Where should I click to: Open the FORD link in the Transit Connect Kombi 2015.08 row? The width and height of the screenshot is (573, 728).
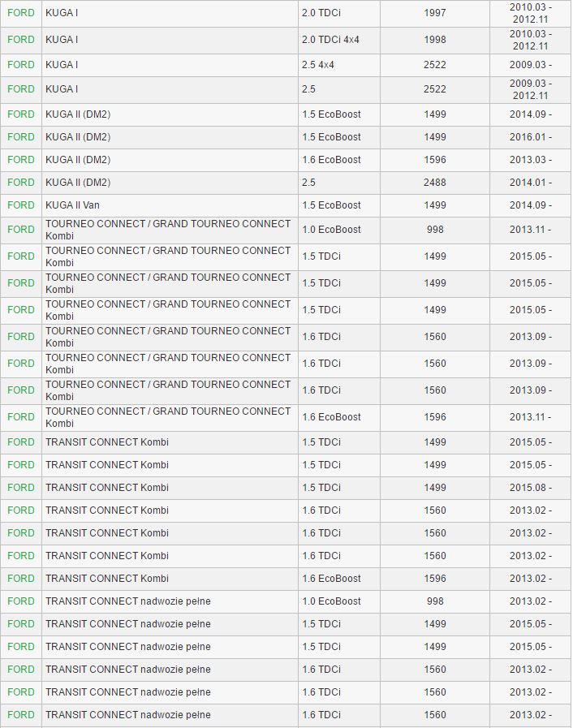tap(21, 488)
